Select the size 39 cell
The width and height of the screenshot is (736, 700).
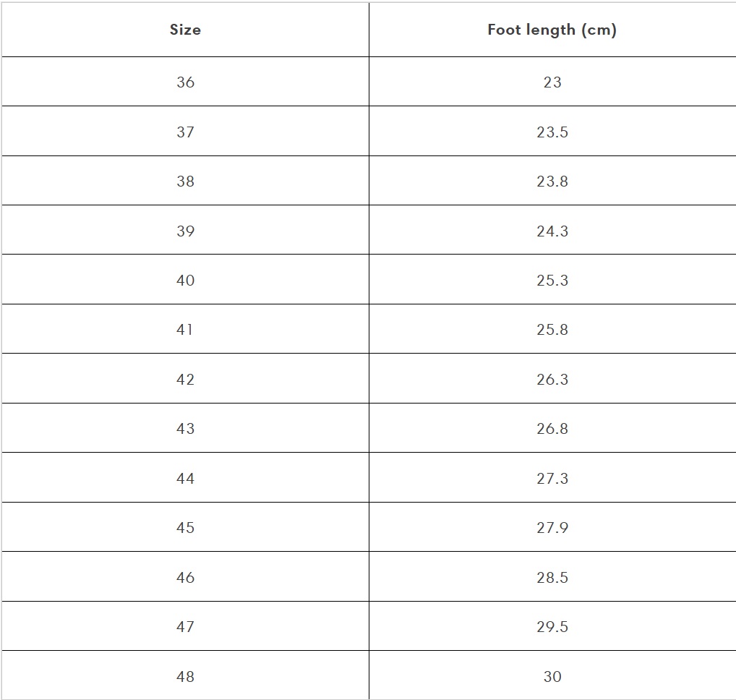(x=185, y=231)
